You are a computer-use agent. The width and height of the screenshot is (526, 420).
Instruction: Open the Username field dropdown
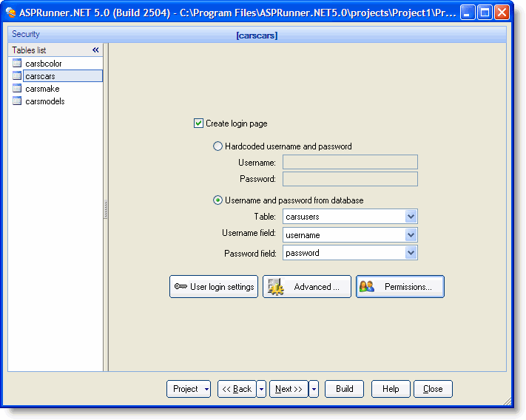tap(411, 235)
